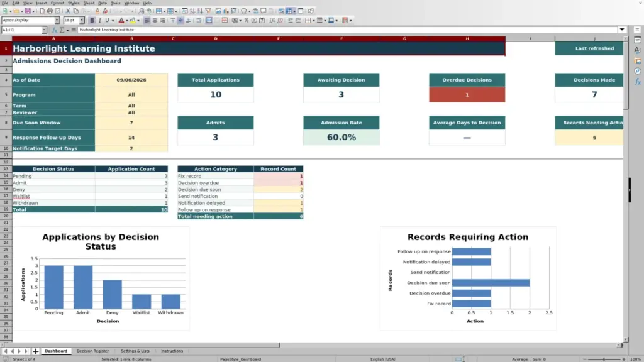The image size is (644, 362).
Task: Click the Applications by Decision Status chart
Action: tap(101, 278)
